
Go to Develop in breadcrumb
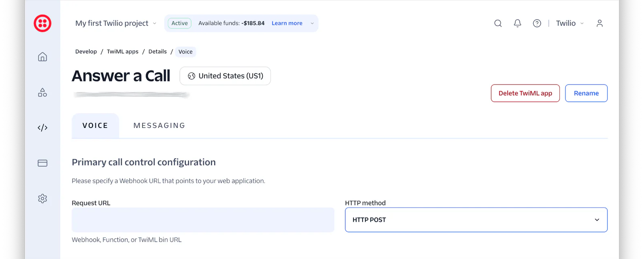pyautogui.click(x=86, y=51)
